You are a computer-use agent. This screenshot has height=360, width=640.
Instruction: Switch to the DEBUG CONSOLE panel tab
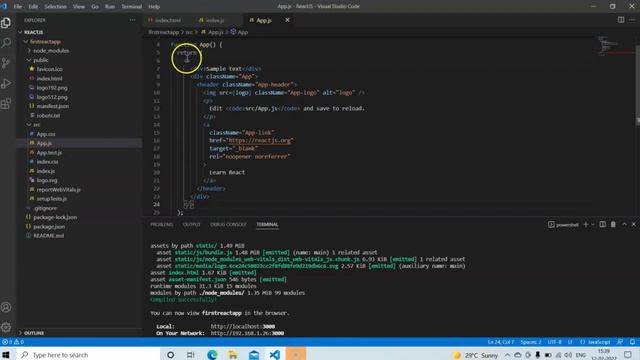(228, 224)
